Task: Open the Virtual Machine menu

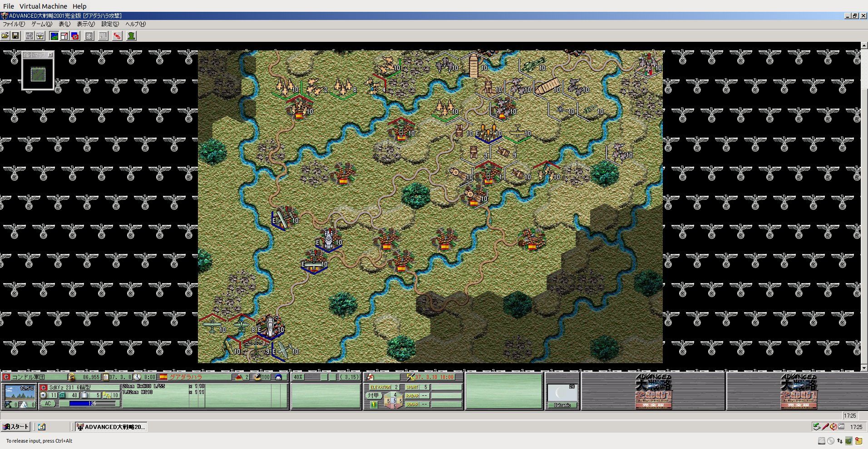Action: click(43, 6)
